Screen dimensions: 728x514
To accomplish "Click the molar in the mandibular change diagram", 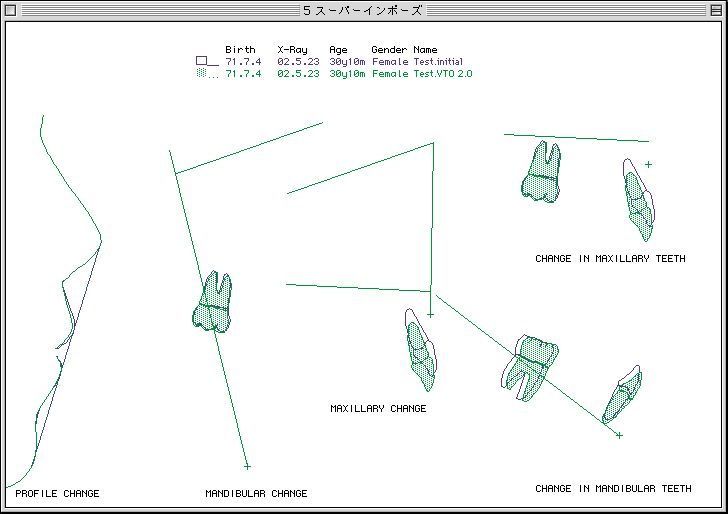I will click(213, 303).
